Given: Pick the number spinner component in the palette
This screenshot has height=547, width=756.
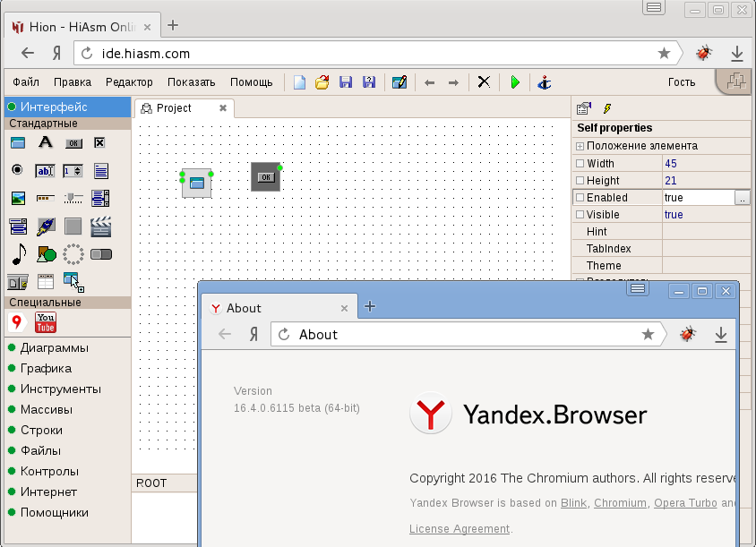Looking at the screenshot, I should pos(73,171).
